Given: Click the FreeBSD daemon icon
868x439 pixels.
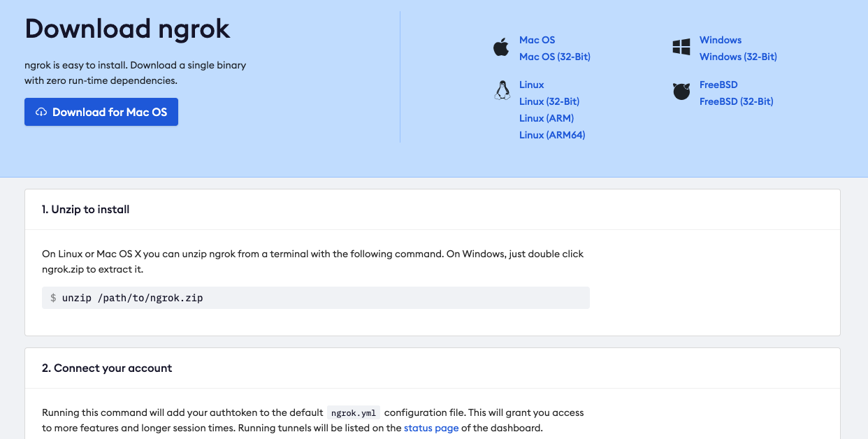Looking at the screenshot, I should [681, 92].
